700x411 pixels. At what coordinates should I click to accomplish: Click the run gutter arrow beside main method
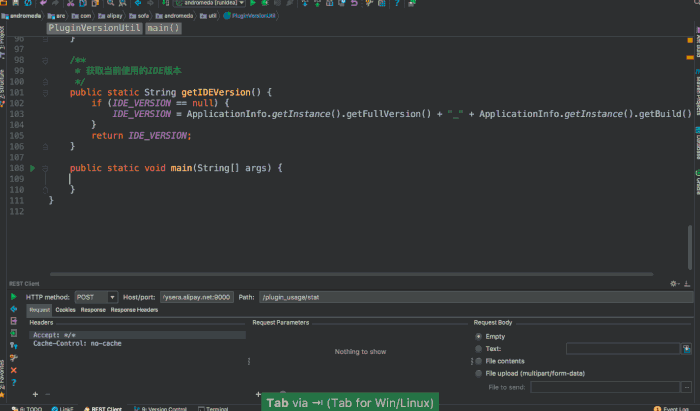pos(33,168)
